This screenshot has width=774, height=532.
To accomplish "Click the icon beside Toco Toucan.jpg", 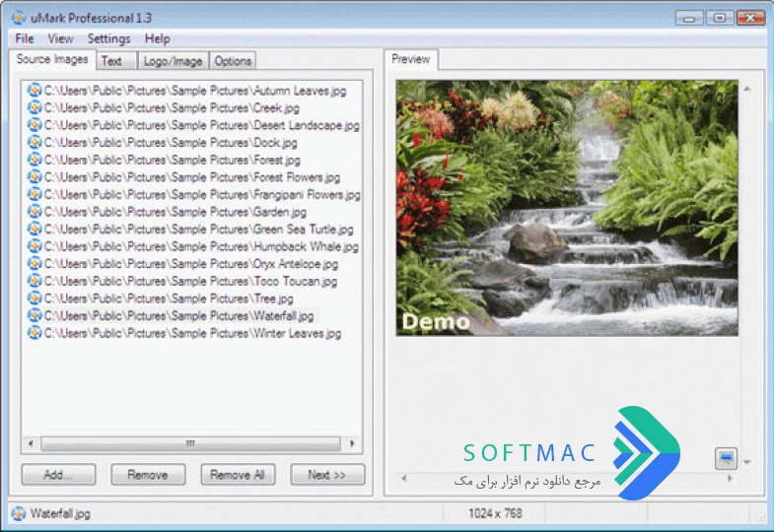I will coord(35,281).
